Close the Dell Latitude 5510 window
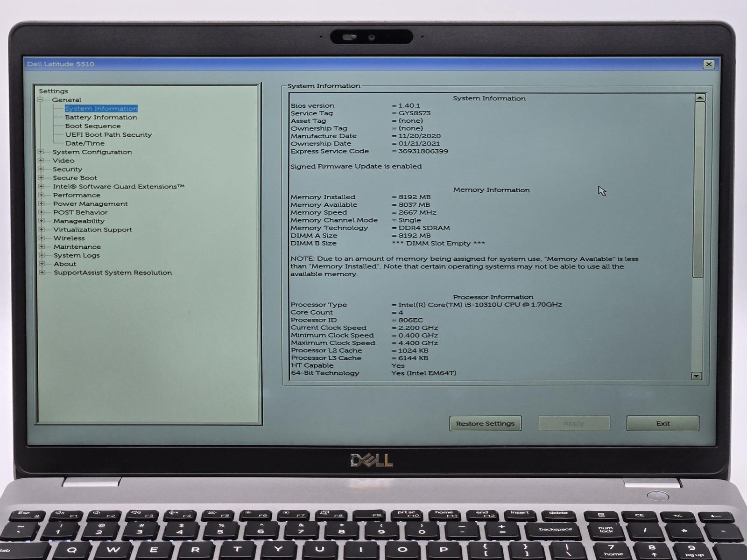The width and height of the screenshot is (747, 560). click(709, 64)
